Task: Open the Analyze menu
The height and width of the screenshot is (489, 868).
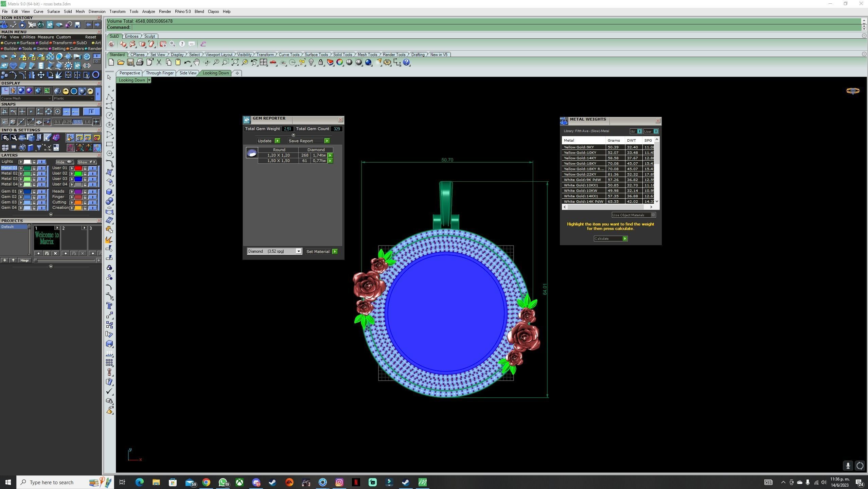Action: (x=148, y=12)
